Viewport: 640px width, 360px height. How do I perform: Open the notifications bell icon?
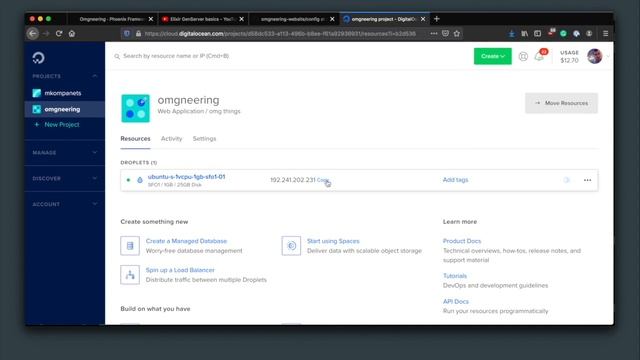539,56
